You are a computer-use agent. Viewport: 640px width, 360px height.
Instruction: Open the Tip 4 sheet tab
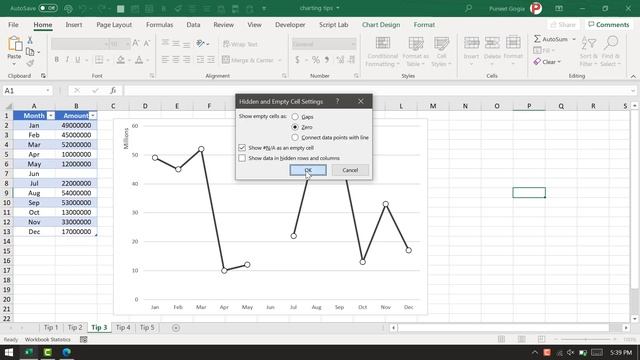point(123,328)
